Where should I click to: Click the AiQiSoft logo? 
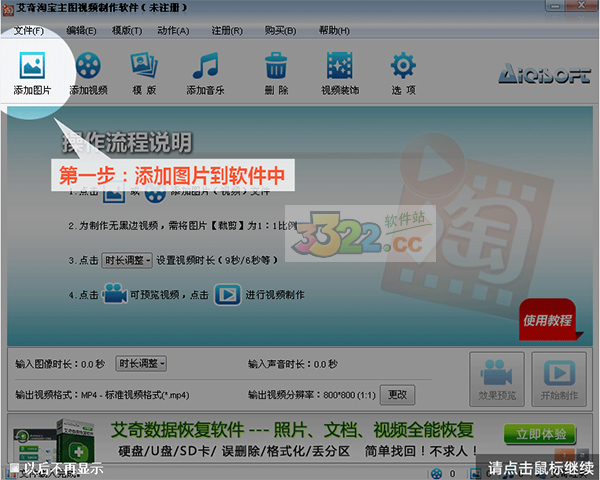click(545, 73)
